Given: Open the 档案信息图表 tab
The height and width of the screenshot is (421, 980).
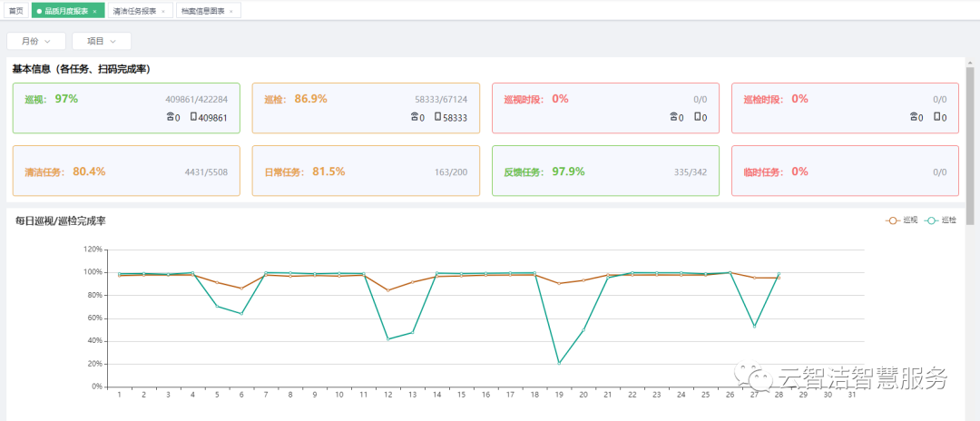Looking at the screenshot, I should pos(203,11).
